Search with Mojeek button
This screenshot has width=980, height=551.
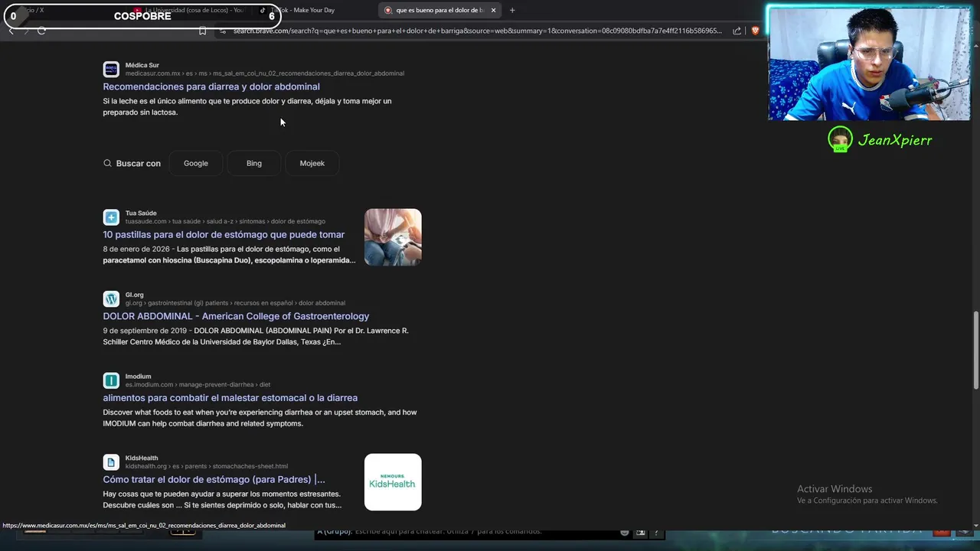tap(312, 163)
